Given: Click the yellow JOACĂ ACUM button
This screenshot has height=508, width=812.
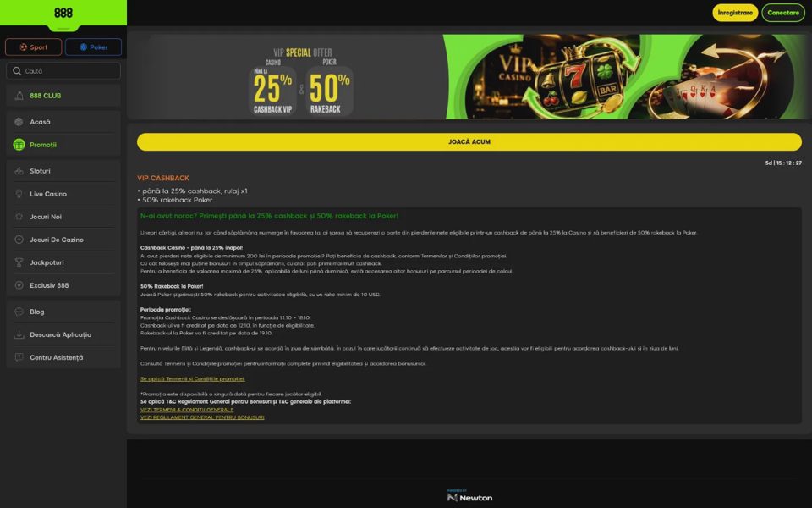Looking at the screenshot, I should click(469, 142).
